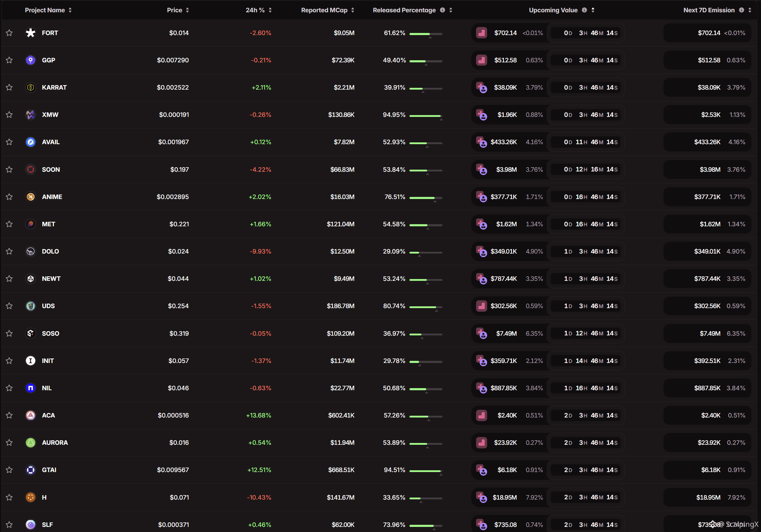761x532 pixels.
Task: Click the Upcoming Value column header
Action: 553,10
